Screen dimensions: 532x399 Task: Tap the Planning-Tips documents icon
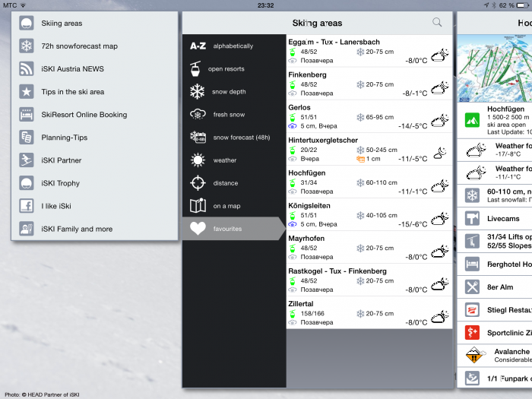pyautogui.click(x=27, y=137)
